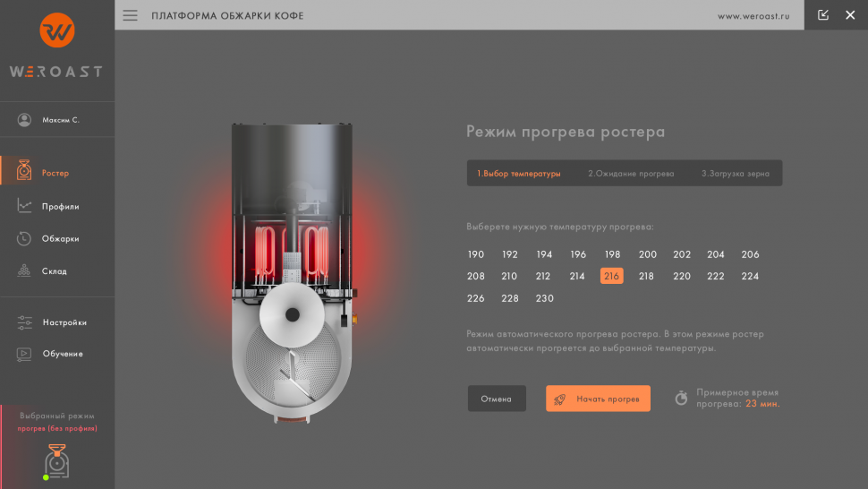Switch to step 3.Загрузка зерна
Screen dimensions: 868x489
click(x=736, y=174)
